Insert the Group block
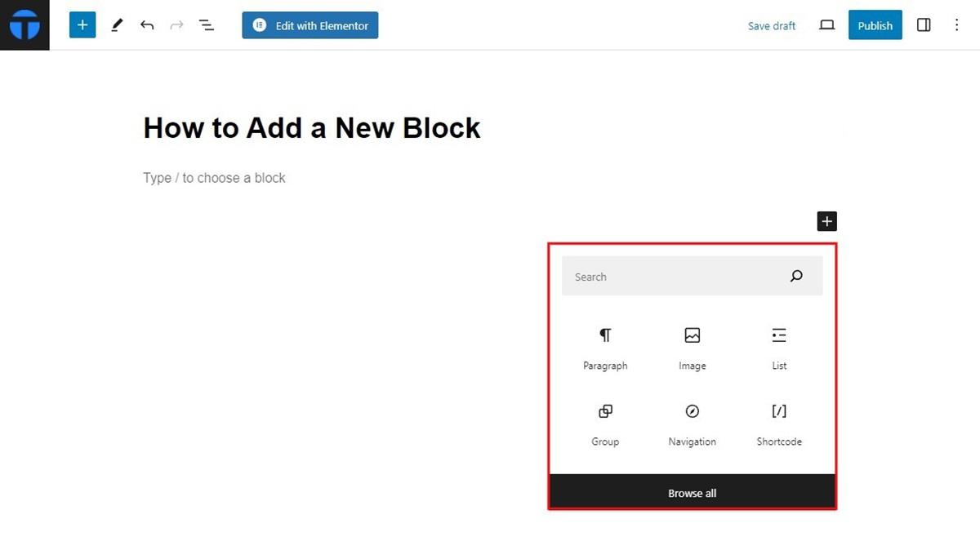This screenshot has height=559, width=980. [605, 424]
